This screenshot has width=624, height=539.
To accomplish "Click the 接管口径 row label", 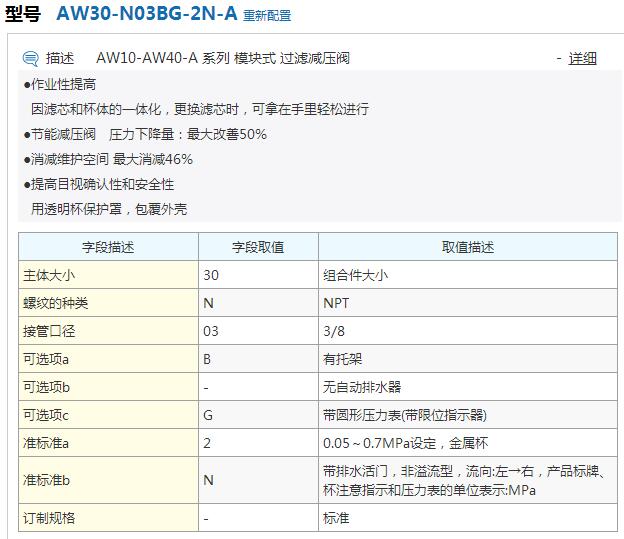I will (108, 331).
